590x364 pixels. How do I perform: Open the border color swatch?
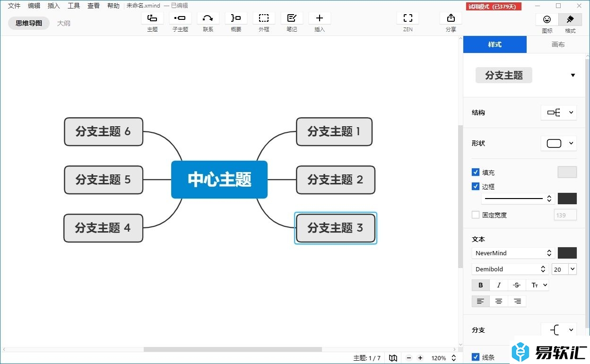[x=567, y=199]
